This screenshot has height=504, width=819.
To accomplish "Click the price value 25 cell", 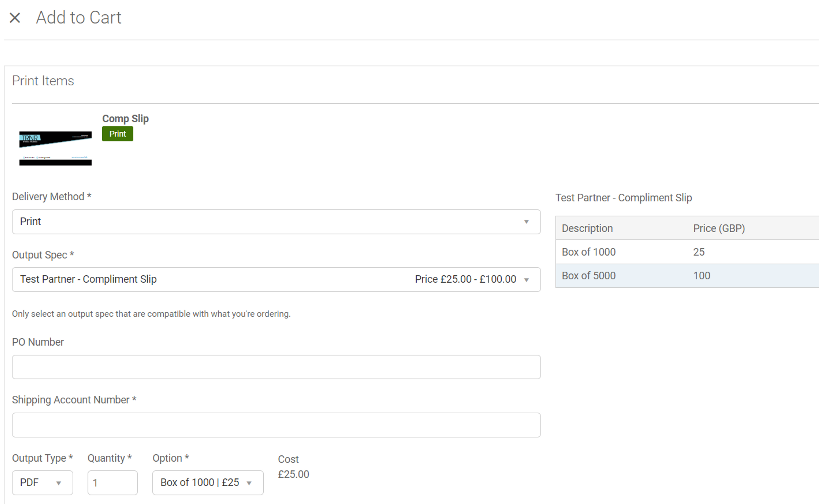I will tap(699, 252).
